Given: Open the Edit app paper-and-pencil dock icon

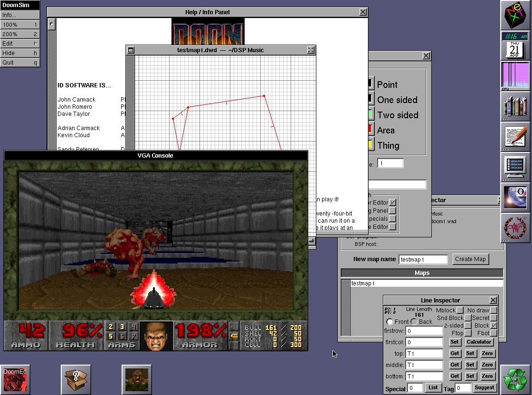Looking at the screenshot, I should pos(515,136).
